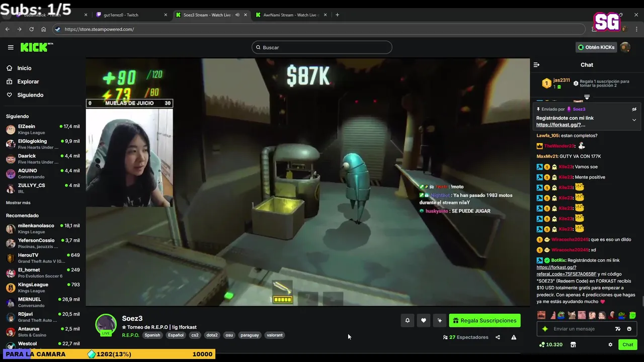Viewport: 644px width, 362px height.
Task: Select the Soez3 Stream browser tab
Action: pyautogui.click(x=207, y=15)
